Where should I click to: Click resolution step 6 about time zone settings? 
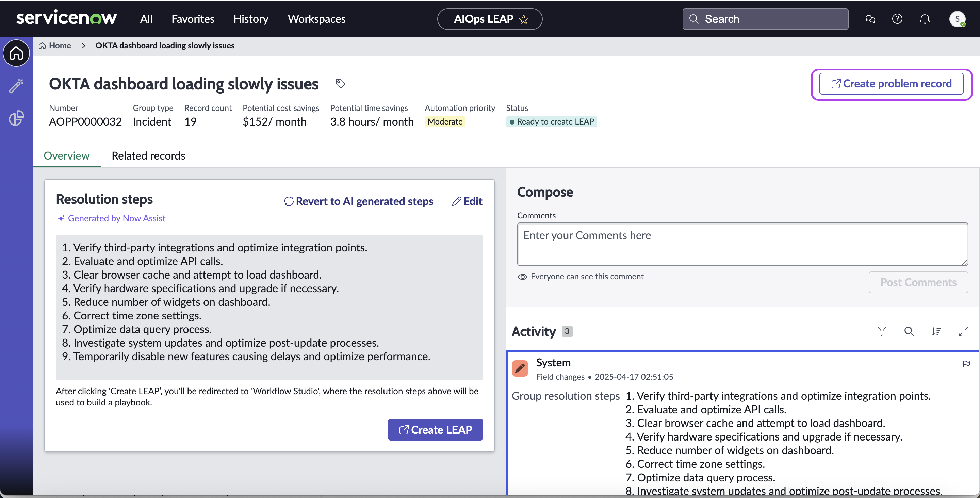132,316
